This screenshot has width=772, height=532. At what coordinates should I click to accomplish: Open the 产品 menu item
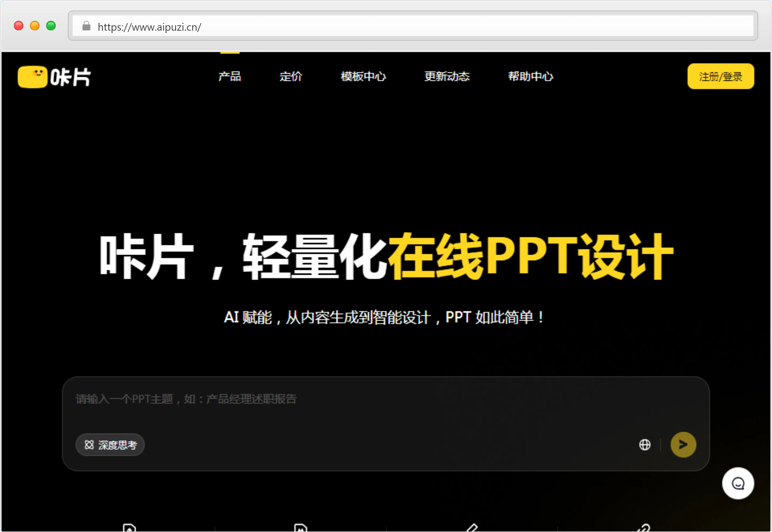point(230,76)
